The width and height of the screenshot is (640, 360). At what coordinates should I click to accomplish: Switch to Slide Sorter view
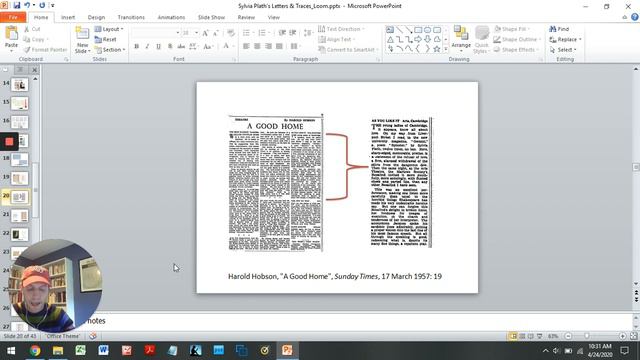tap(522, 336)
